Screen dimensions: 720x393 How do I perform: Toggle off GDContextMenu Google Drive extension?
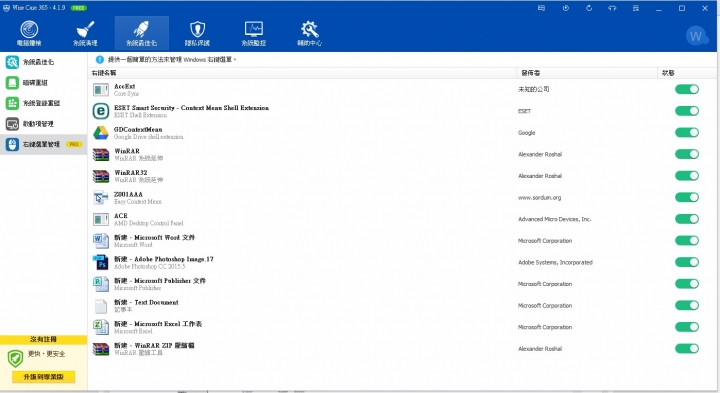(x=687, y=132)
